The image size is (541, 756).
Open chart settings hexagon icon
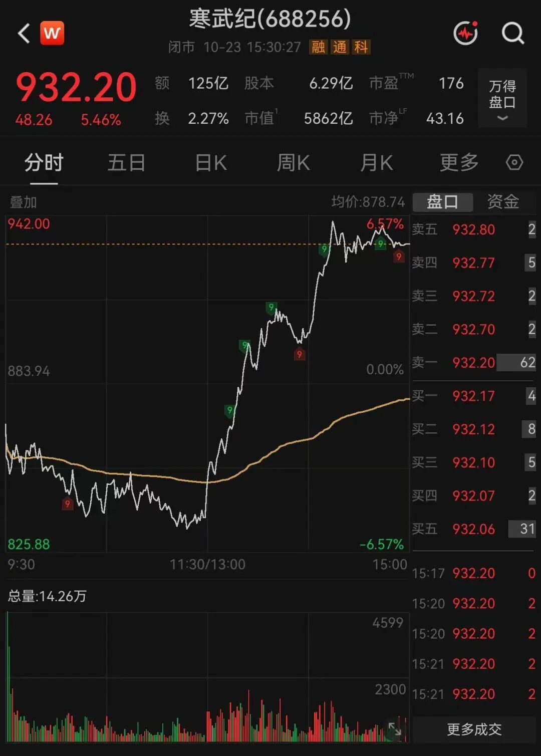coord(514,162)
